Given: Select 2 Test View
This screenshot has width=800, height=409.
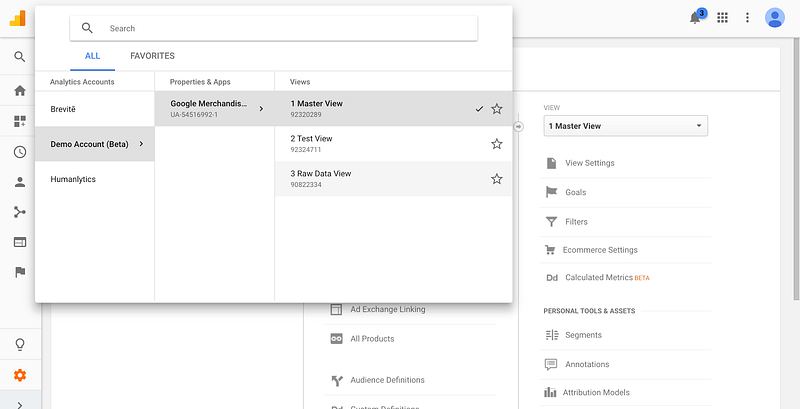Looking at the screenshot, I should (393, 144).
